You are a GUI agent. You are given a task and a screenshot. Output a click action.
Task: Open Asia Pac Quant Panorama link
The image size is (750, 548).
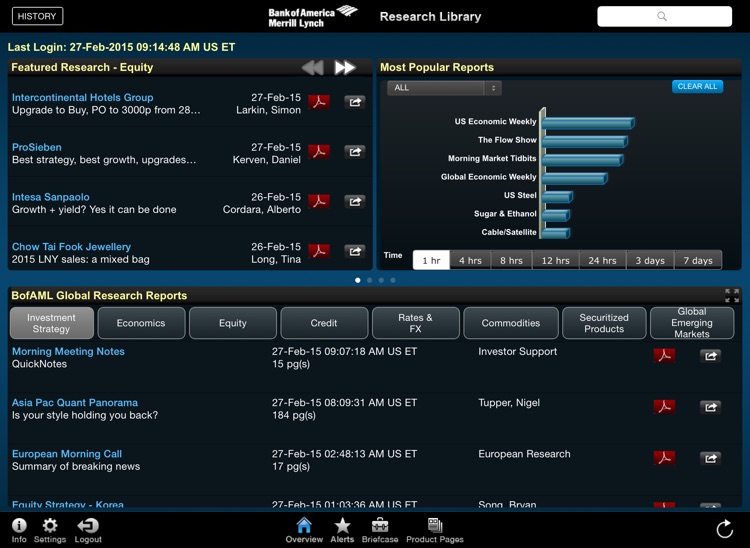[75, 403]
